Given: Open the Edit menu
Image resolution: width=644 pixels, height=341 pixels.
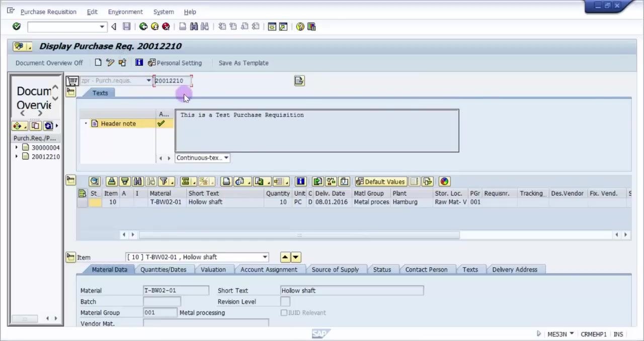Looking at the screenshot, I should 92,12.
